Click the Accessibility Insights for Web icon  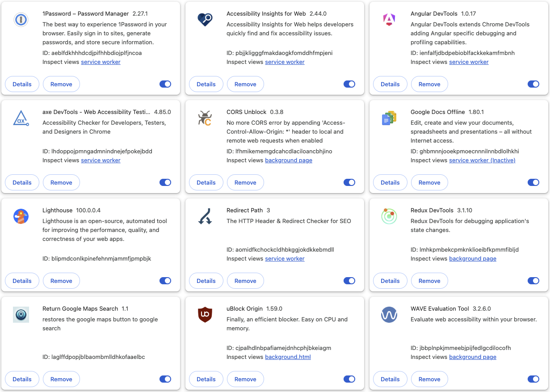[x=205, y=20]
